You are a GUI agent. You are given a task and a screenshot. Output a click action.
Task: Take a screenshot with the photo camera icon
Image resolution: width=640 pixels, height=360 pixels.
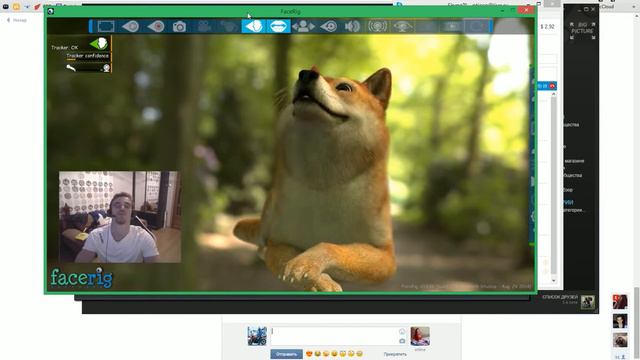[179, 27]
